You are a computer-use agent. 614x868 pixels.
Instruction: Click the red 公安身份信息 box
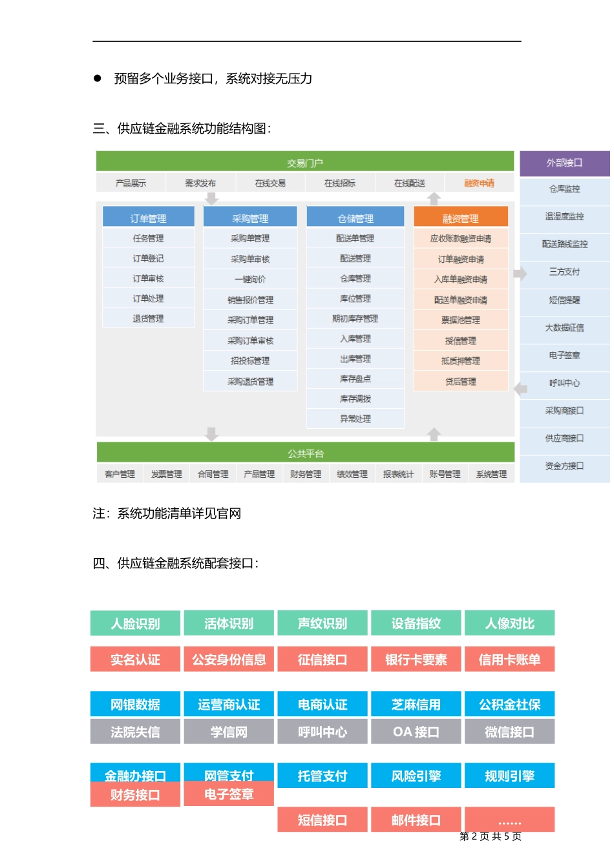pos(229,659)
